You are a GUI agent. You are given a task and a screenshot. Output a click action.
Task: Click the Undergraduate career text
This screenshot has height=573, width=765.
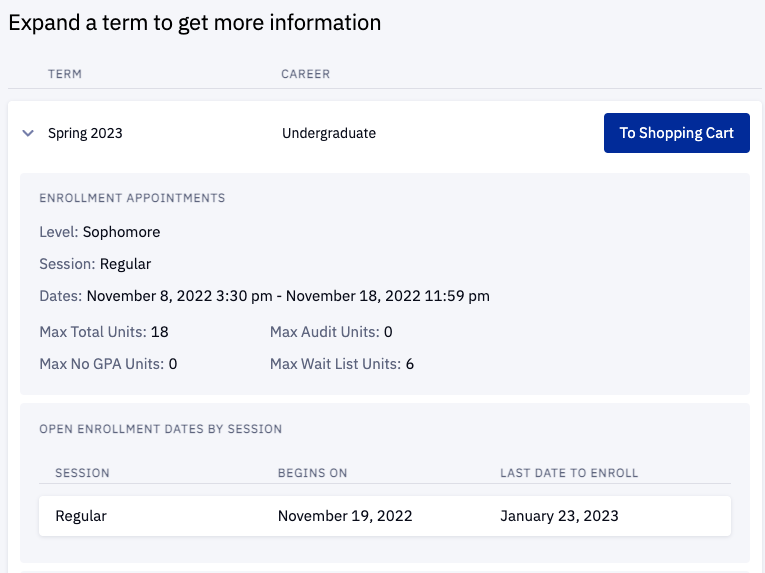tap(329, 133)
